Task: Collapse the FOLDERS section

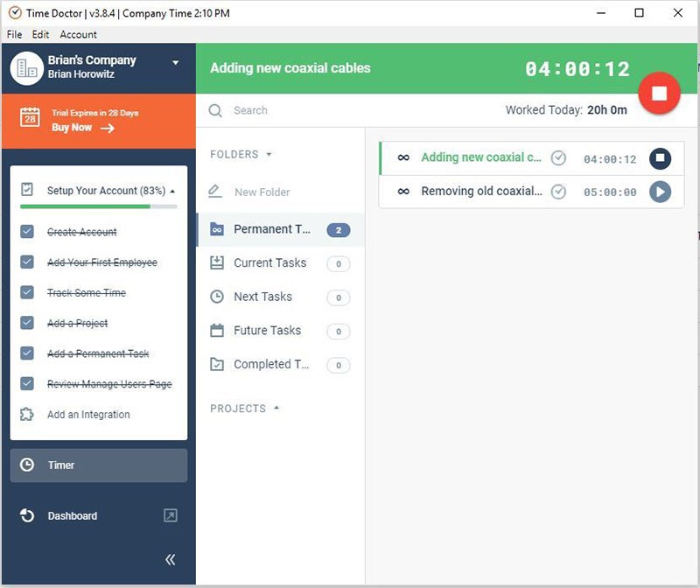Action: [x=269, y=155]
